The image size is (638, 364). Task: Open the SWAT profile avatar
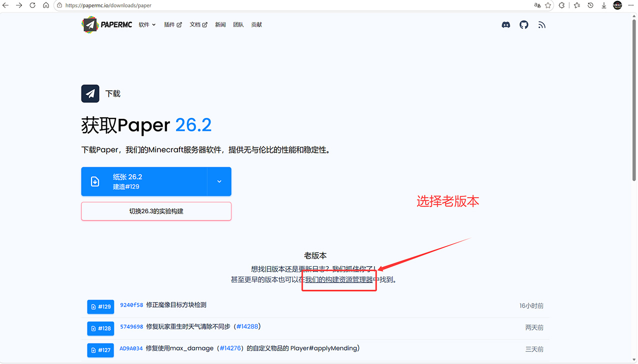coord(617,5)
